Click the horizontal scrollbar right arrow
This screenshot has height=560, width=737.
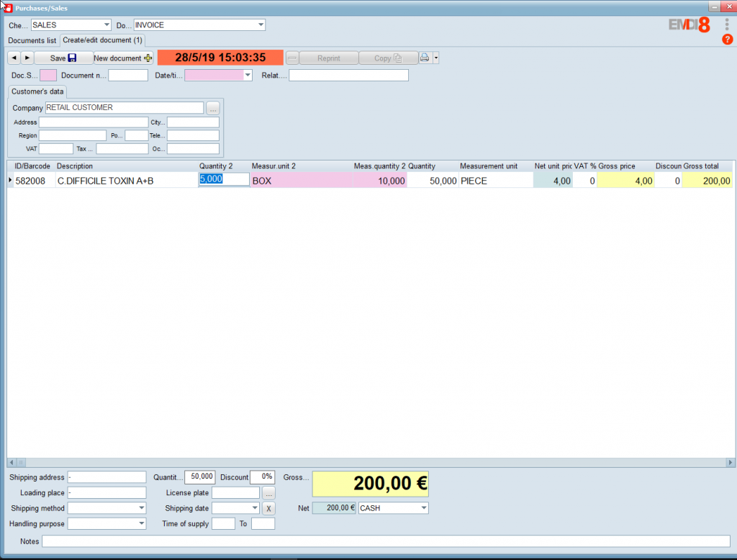(x=731, y=462)
